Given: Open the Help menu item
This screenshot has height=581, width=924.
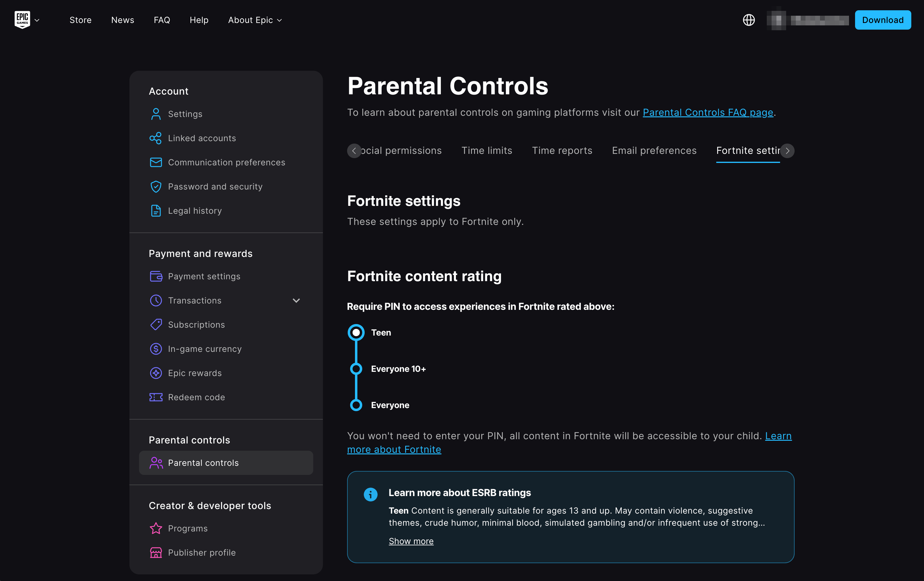Looking at the screenshot, I should pos(199,20).
